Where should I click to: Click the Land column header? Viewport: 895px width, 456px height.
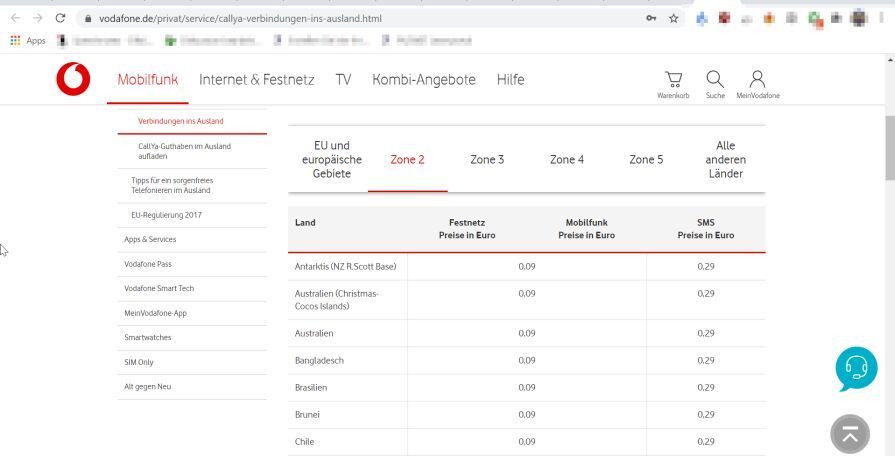tap(305, 223)
